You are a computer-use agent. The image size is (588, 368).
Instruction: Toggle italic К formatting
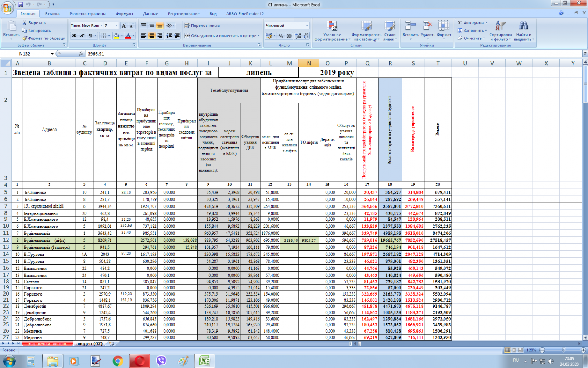click(82, 36)
